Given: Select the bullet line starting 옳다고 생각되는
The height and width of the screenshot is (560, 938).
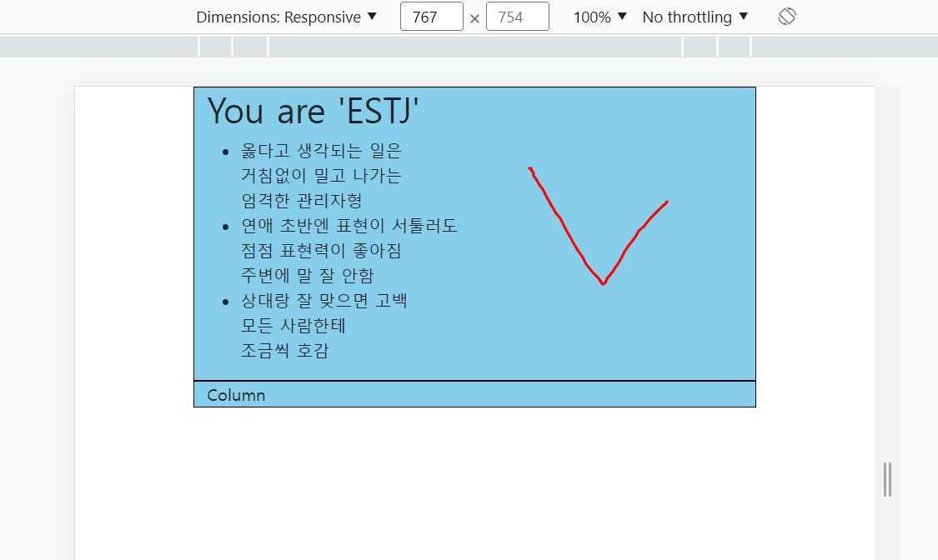Looking at the screenshot, I should click(x=320, y=151).
